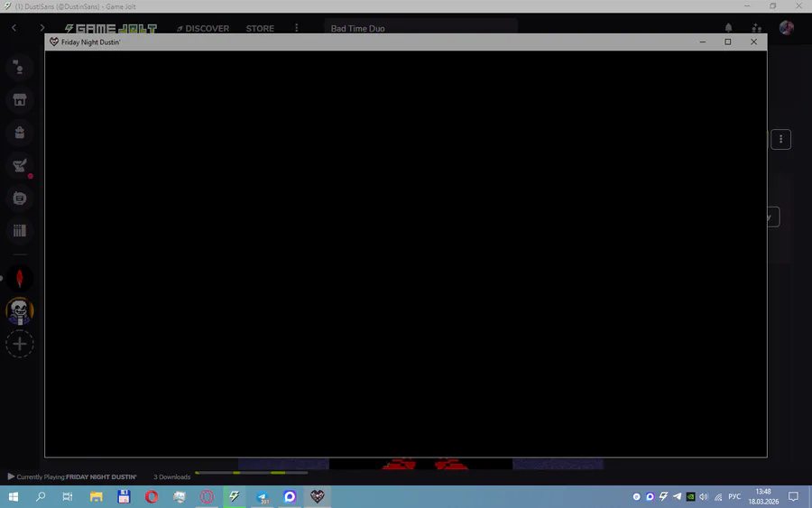Open the volume control in system tray
The width and height of the screenshot is (812, 508).
click(704, 496)
